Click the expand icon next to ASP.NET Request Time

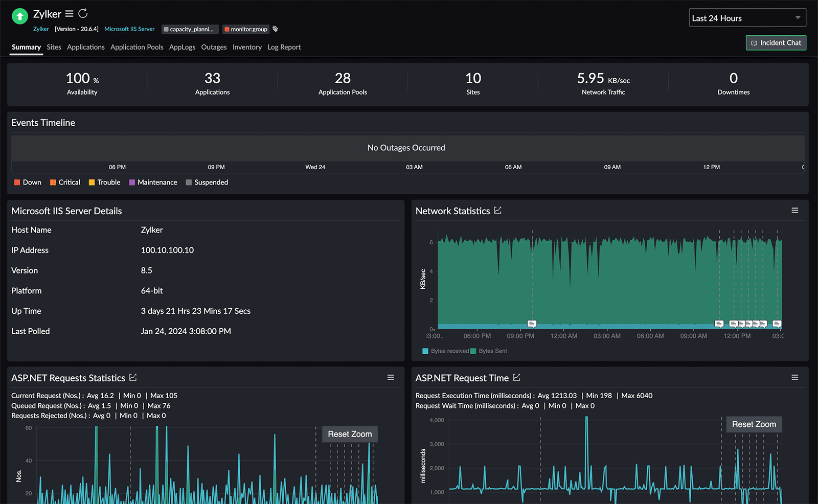517,377
